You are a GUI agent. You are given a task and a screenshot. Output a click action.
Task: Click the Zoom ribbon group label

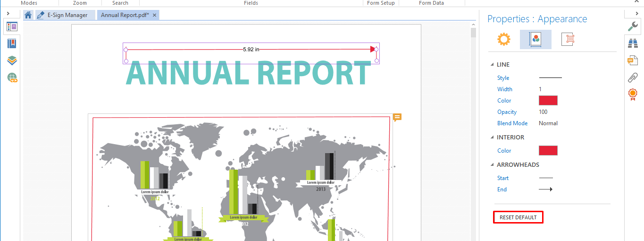tap(80, 3)
